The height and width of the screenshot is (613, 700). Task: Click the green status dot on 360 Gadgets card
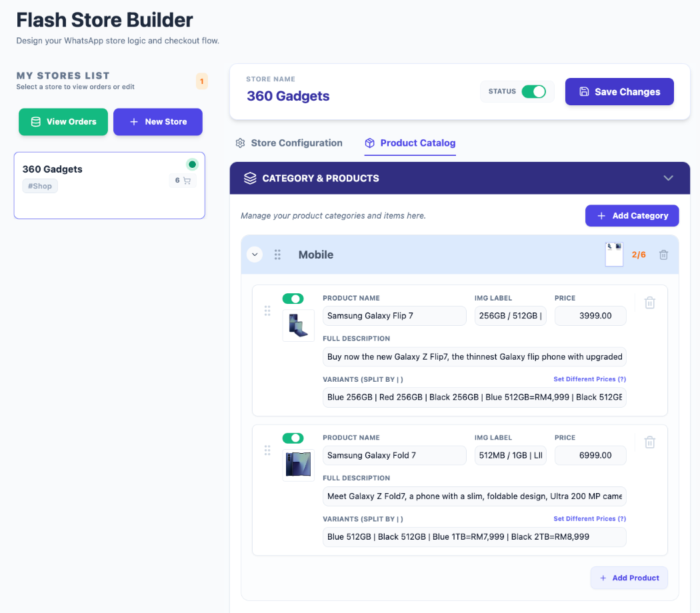click(x=192, y=164)
